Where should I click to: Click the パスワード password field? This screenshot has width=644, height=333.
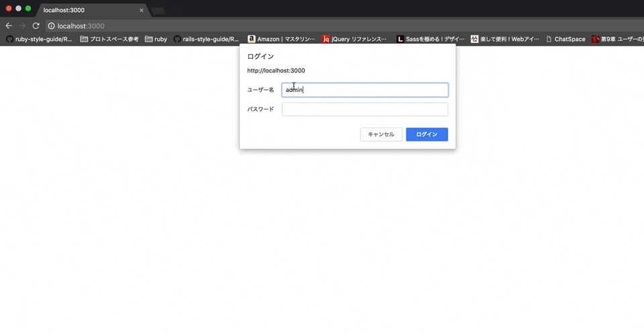[365, 109]
